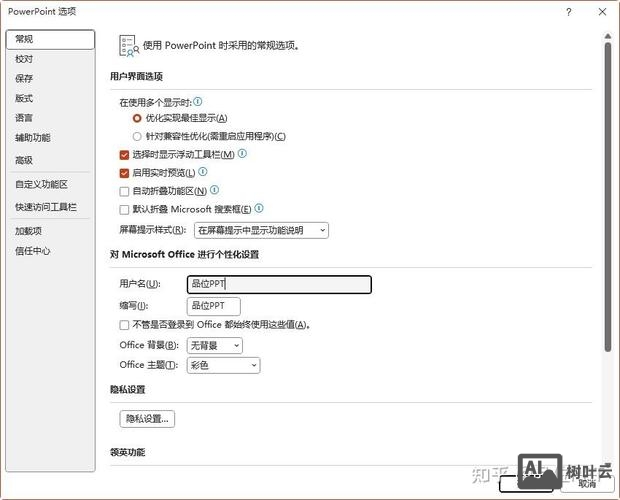Enable 自动折叠功能区 checkbox
The image size is (620, 500).
tap(124, 191)
